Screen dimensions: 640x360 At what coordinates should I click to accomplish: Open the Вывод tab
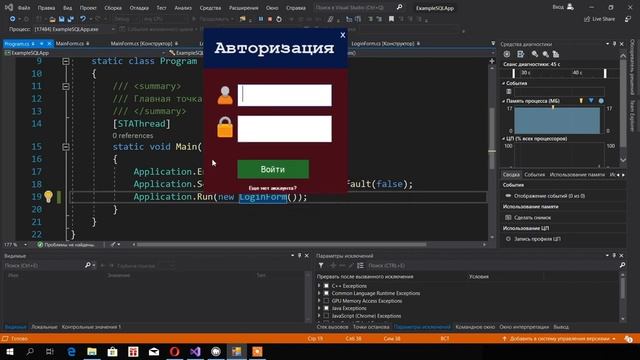click(x=561, y=327)
